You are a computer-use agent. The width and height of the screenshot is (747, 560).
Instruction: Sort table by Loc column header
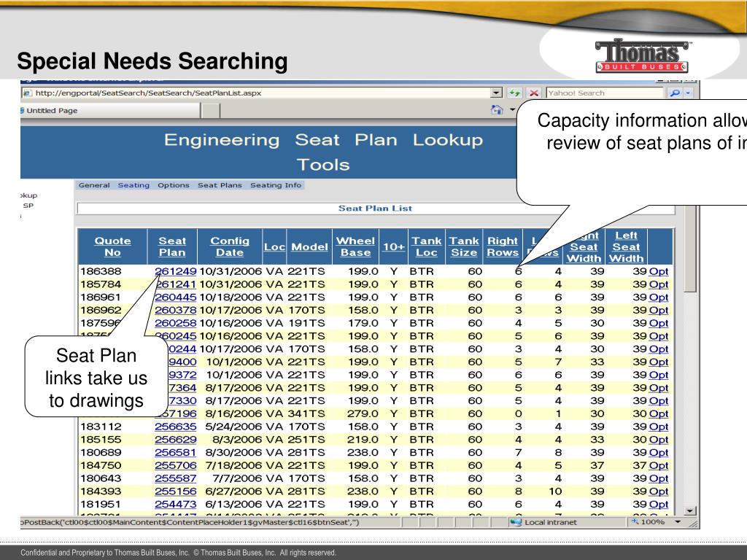point(274,247)
